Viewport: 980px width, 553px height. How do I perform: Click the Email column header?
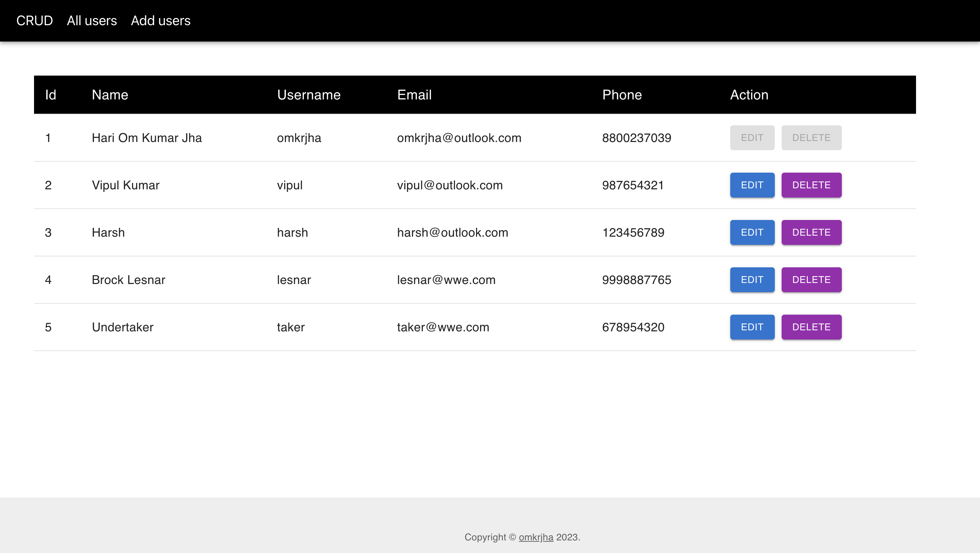point(414,95)
